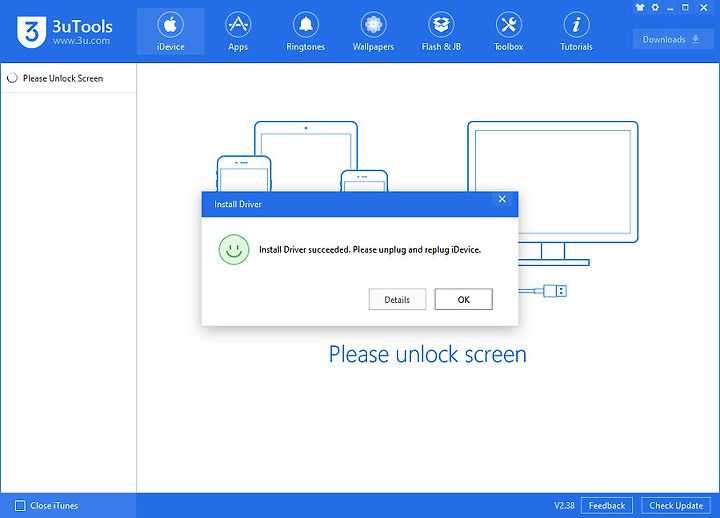The height and width of the screenshot is (518, 720).
Task: Select Please Unlock Screen sidebar entry
Action: coord(68,78)
